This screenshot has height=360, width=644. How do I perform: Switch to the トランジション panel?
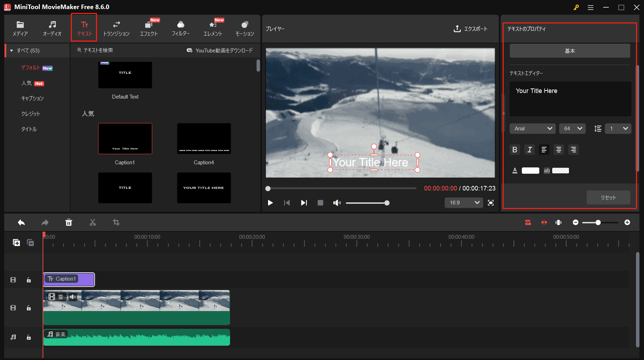[116, 28]
